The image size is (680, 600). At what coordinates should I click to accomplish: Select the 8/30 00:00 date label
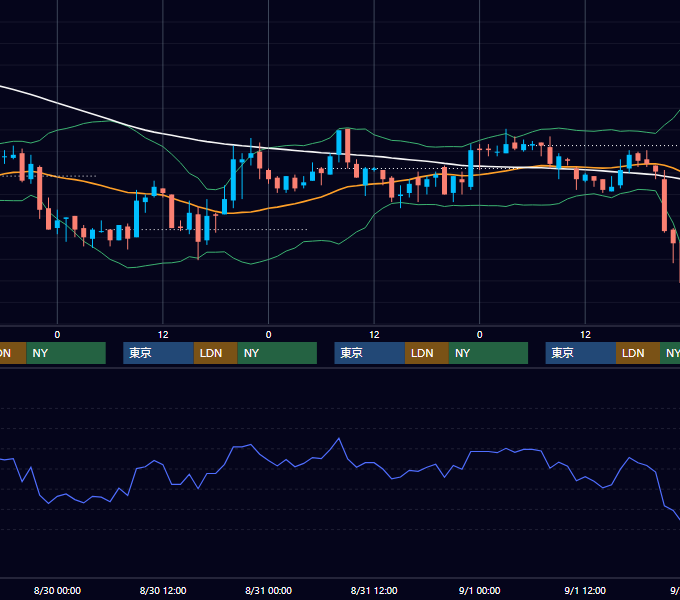(x=57, y=590)
